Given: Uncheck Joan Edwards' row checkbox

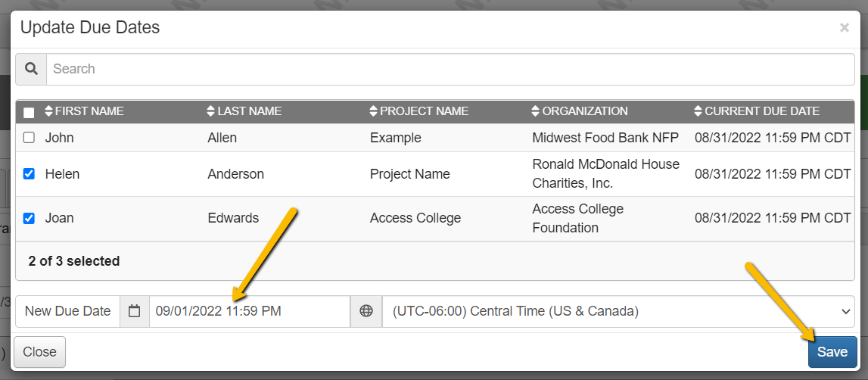Looking at the screenshot, I should click(x=29, y=218).
